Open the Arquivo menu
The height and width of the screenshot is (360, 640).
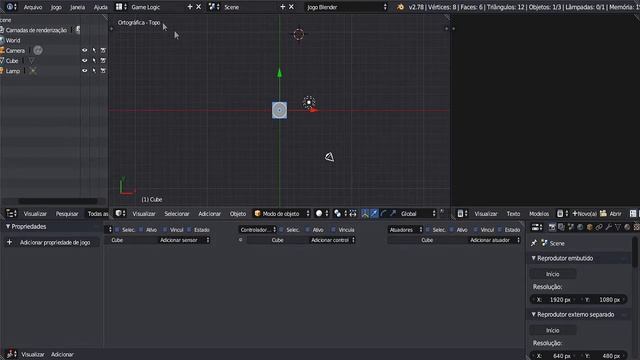(x=33, y=7)
